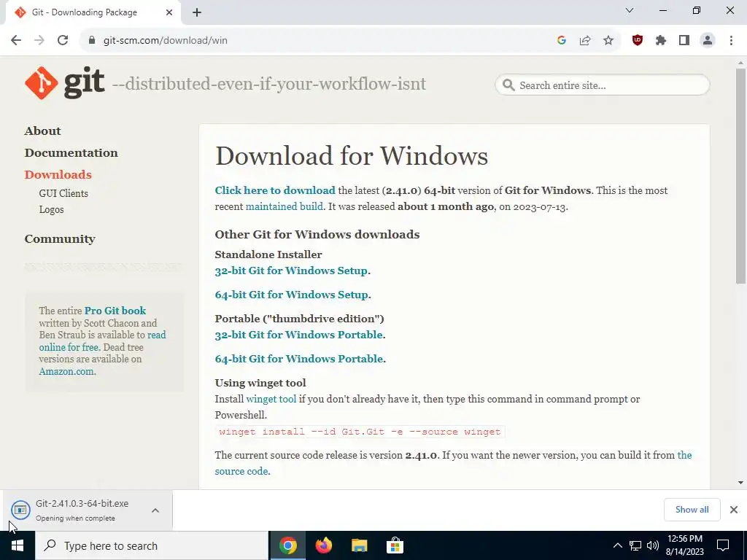Click the Git-2.41.0.3-64-bit.exe download file icon
The width and height of the screenshot is (747, 560).
21,510
